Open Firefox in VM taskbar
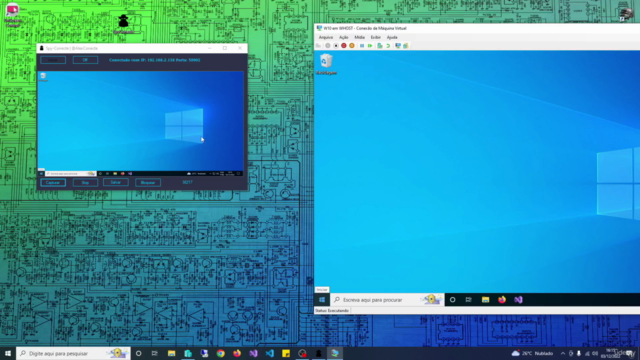The image size is (640, 360). click(502, 300)
